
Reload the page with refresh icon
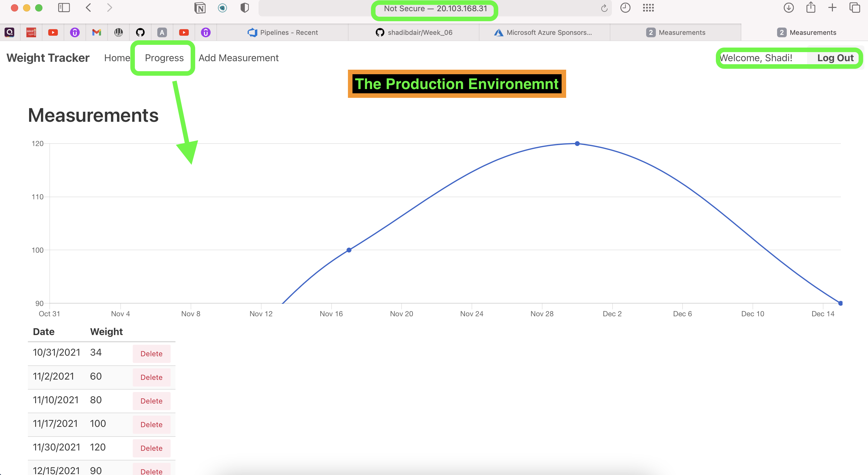[604, 8]
